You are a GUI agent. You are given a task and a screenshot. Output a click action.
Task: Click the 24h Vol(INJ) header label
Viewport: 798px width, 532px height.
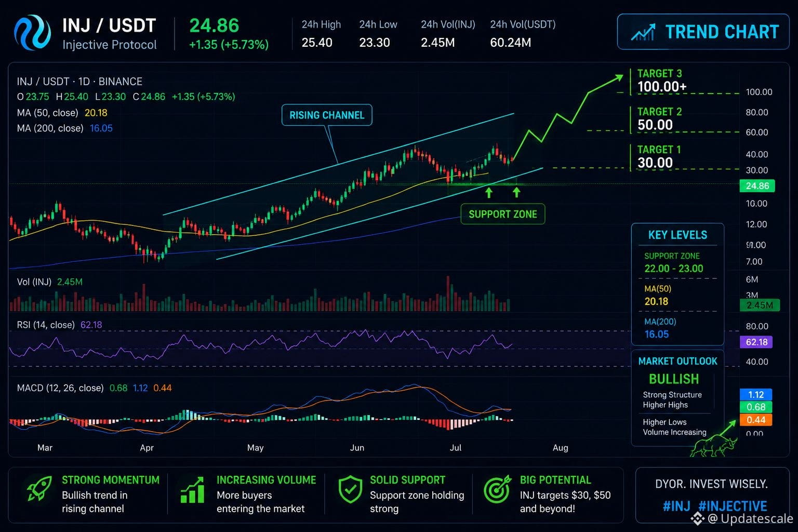[x=448, y=24]
